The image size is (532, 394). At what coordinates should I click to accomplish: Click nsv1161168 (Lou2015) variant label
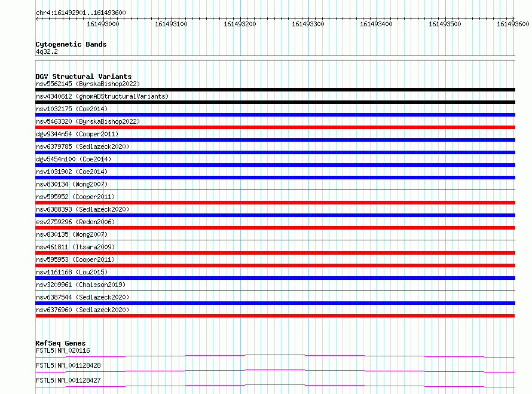[x=72, y=272]
